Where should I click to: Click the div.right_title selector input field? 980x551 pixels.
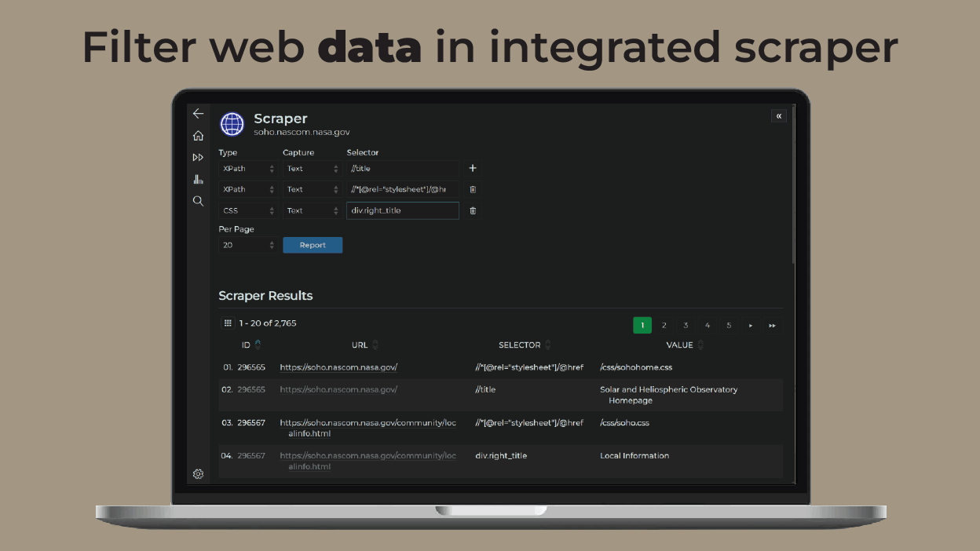tap(403, 210)
